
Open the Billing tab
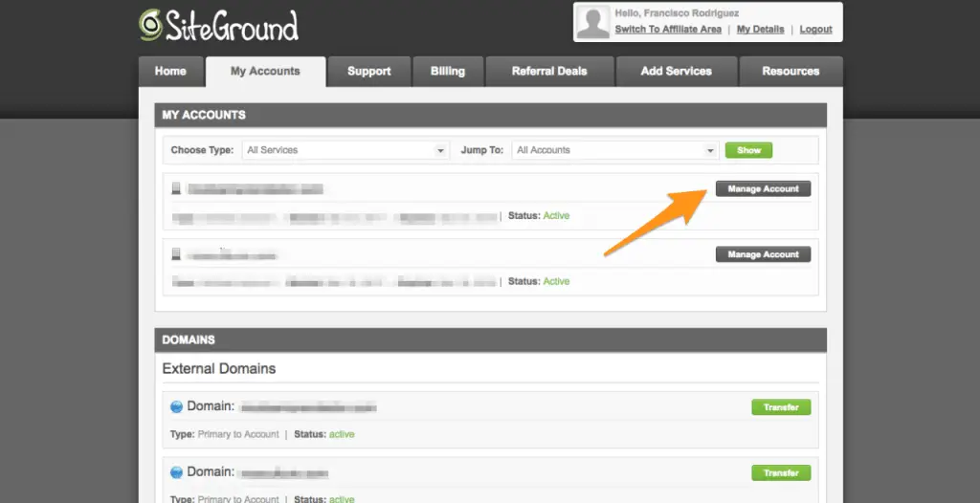click(448, 71)
